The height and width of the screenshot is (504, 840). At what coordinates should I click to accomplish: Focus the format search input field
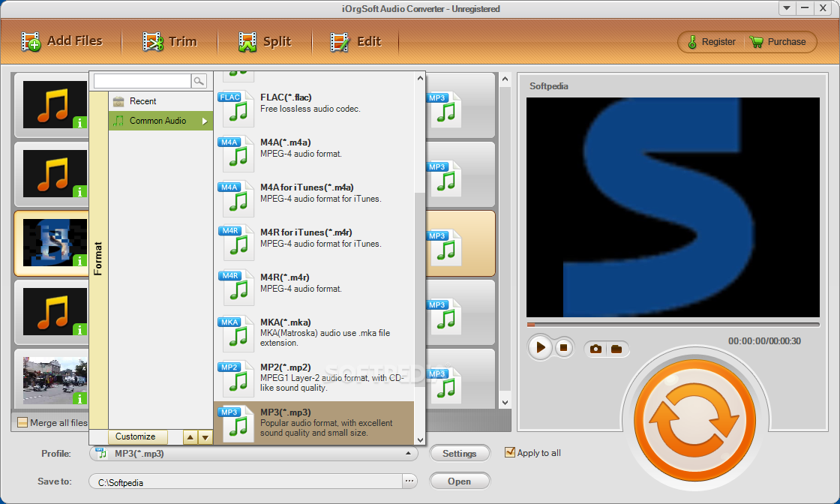(x=142, y=81)
